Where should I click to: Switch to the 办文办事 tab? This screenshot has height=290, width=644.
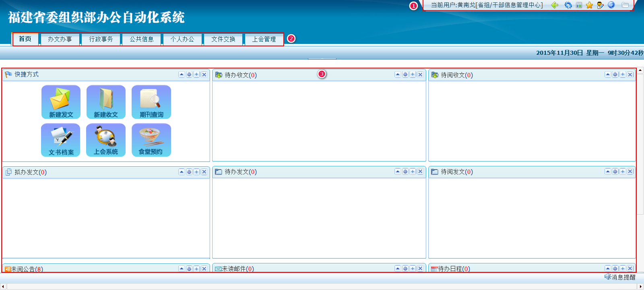pyautogui.click(x=60, y=39)
